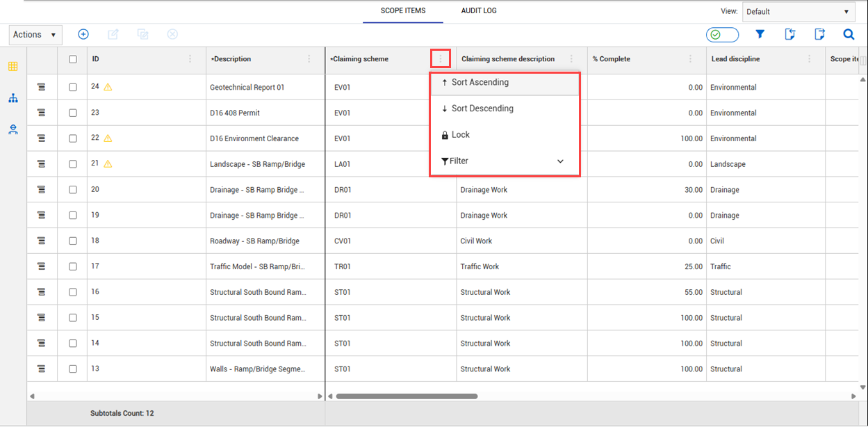
Task: Click the warning triangle on row 21
Action: point(108,164)
